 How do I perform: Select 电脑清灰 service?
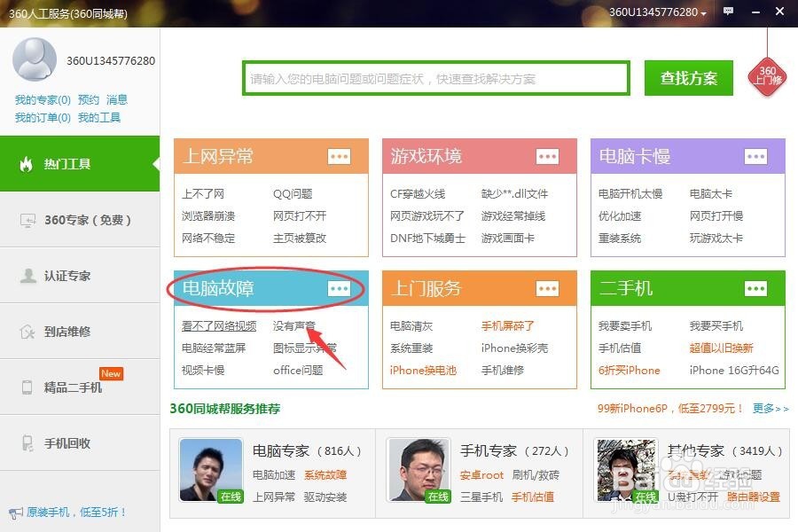click(x=411, y=325)
